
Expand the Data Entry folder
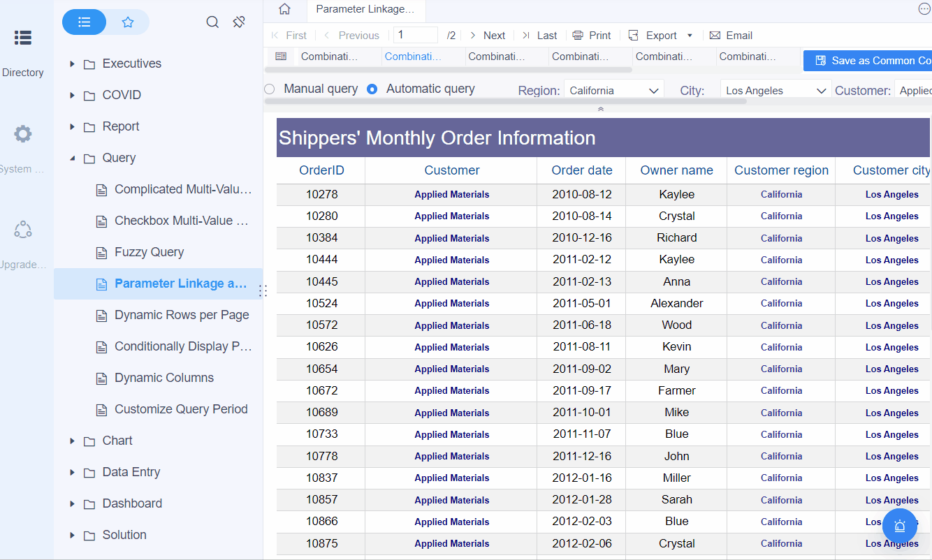(x=72, y=472)
